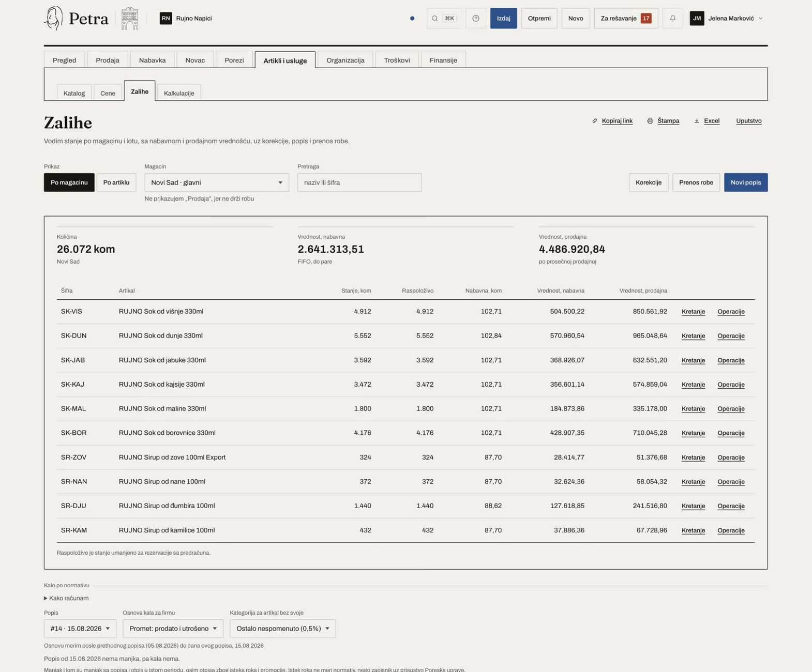Click the red 17 badge on Za rešavanje
Viewport: 812px width, 672px height.
pyautogui.click(x=646, y=19)
